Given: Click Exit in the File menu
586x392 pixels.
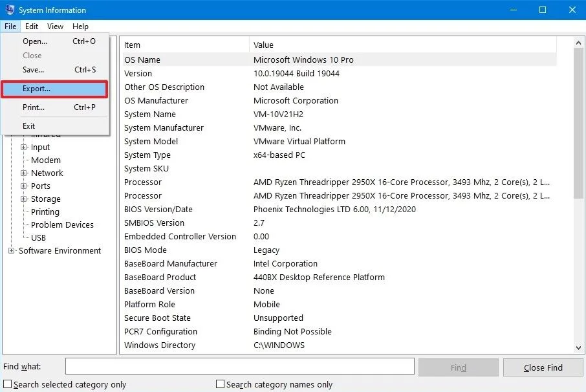Looking at the screenshot, I should (55, 126).
